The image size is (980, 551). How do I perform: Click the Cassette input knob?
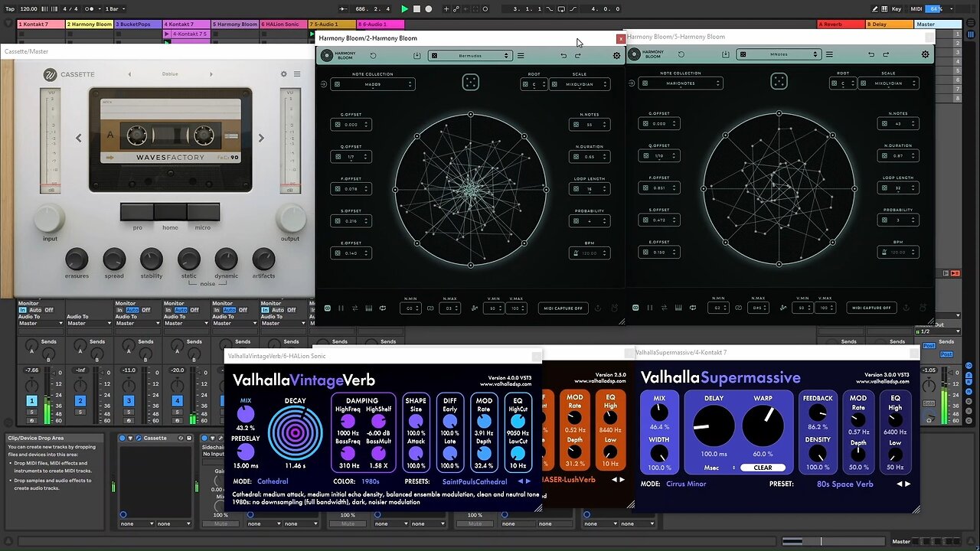click(x=49, y=219)
